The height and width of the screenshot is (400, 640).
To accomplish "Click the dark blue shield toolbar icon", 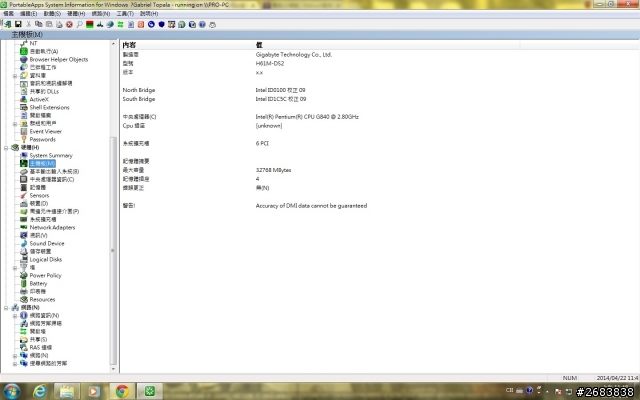I will click(x=161, y=24).
